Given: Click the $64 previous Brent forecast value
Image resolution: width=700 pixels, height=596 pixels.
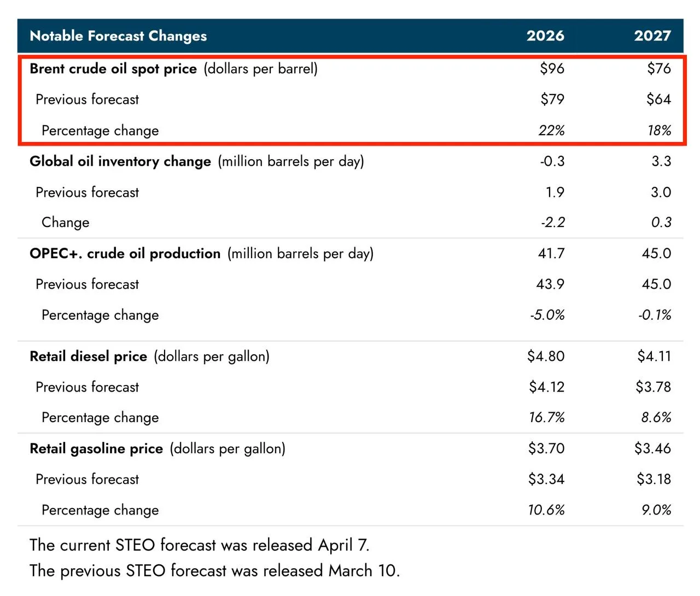Looking at the screenshot, I should click(658, 100).
